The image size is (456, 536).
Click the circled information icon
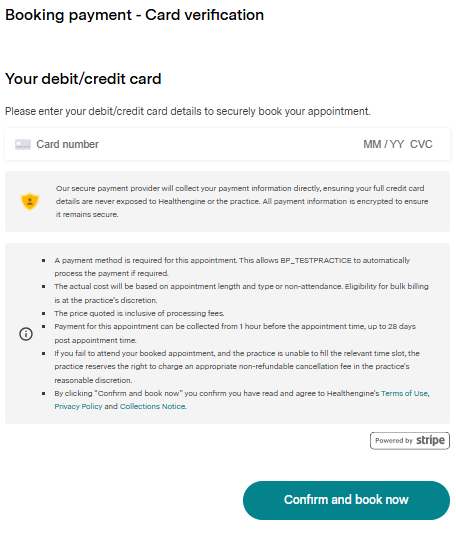[x=26, y=334]
